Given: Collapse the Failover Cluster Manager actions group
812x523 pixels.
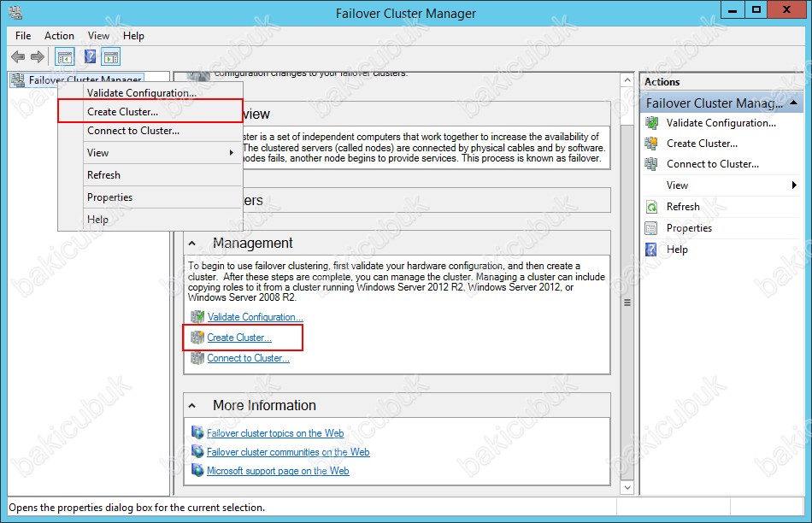Looking at the screenshot, I should (793, 103).
